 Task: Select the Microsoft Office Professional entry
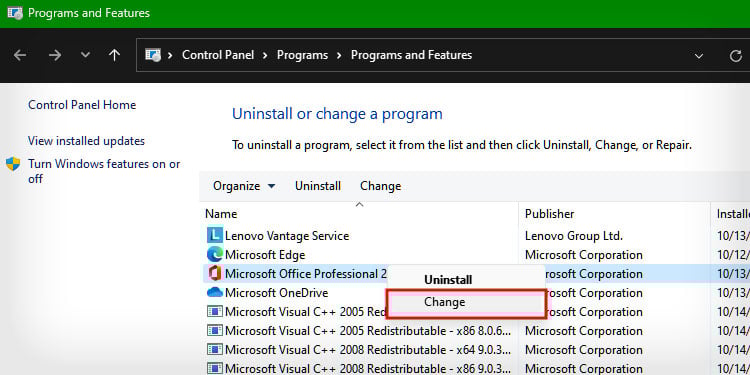coord(306,274)
